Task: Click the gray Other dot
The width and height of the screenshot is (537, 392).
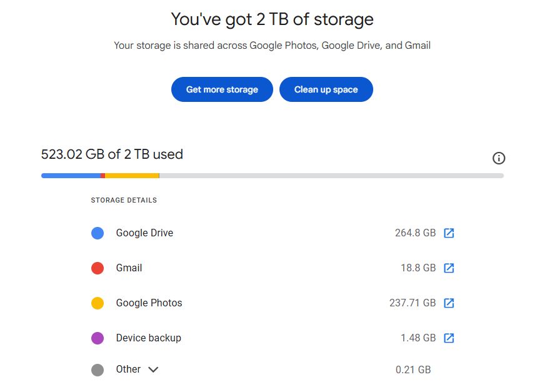Action: coord(98,369)
